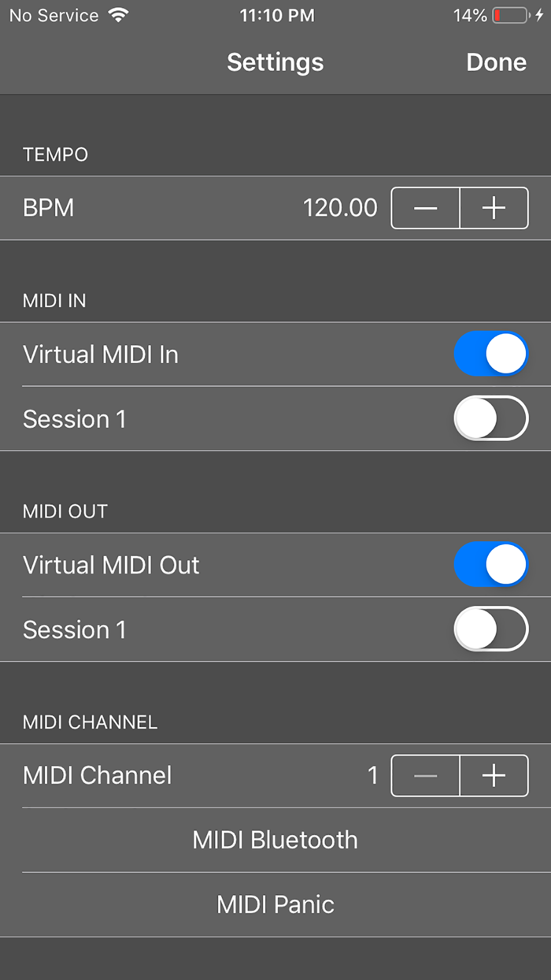Decrease the BPM value

[x=425, y=208]
